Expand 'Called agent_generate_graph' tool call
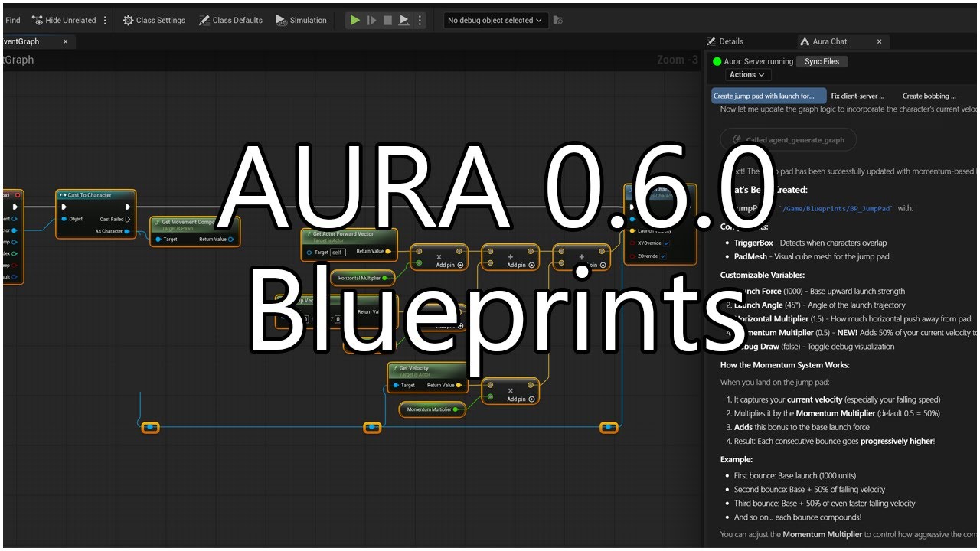The image size is (980, 551). tap(788, 140)
